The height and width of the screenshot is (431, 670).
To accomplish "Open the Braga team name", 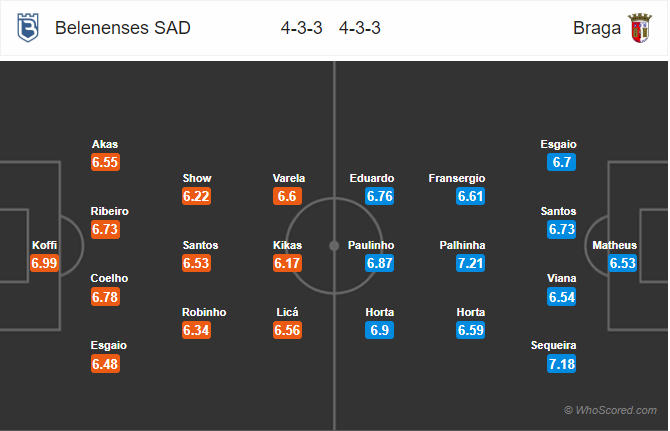I will 591,28.
